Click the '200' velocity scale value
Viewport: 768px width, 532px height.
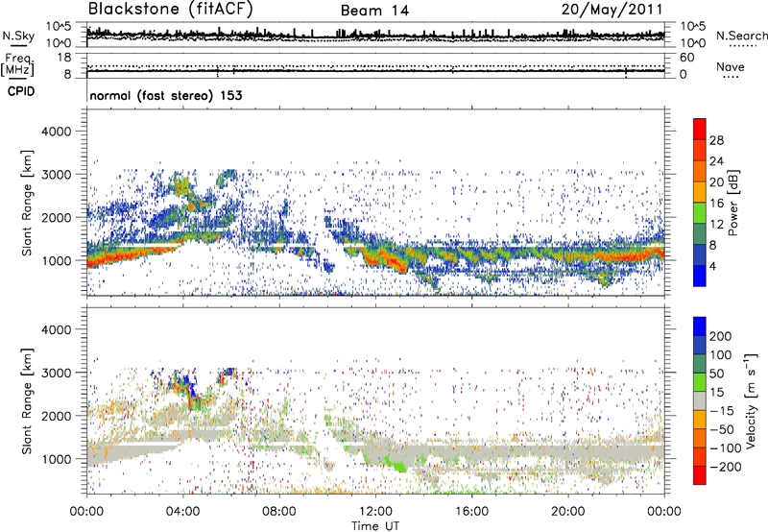[721, 336]
